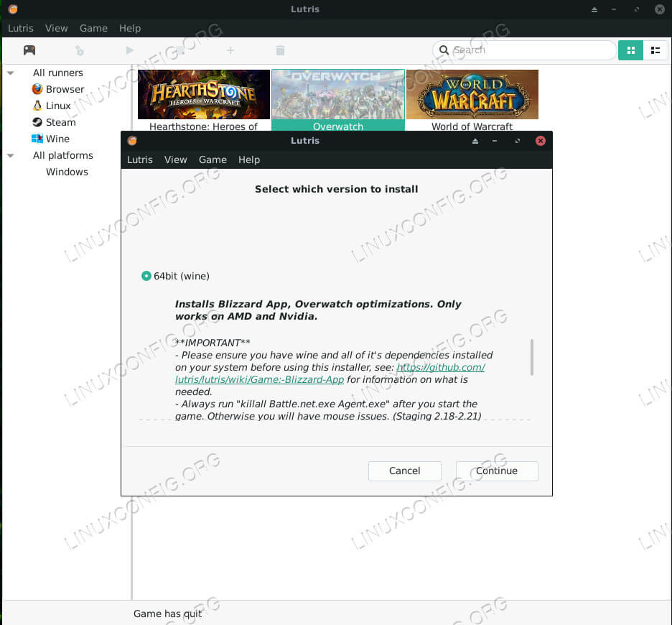Click the 'Select which version to install' heading
The width and height of the screenshot is (672, 625).
click(x=337, y=189)
